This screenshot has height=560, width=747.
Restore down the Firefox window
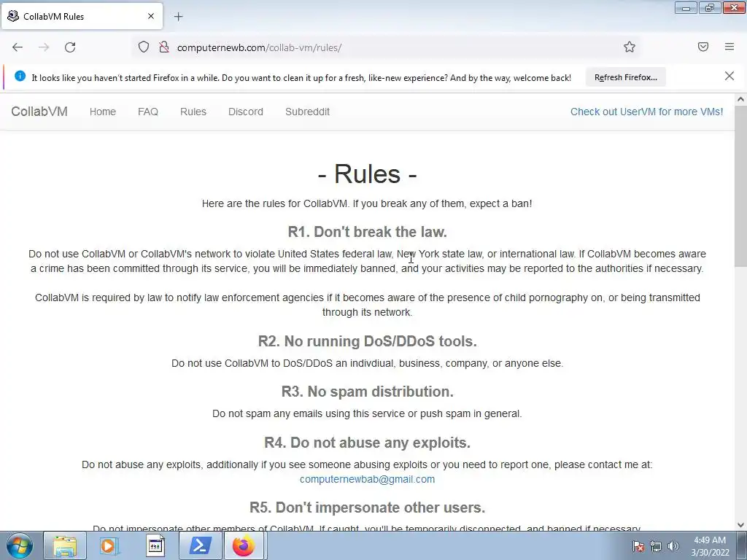pyautogui.click(x=710, y=7)
